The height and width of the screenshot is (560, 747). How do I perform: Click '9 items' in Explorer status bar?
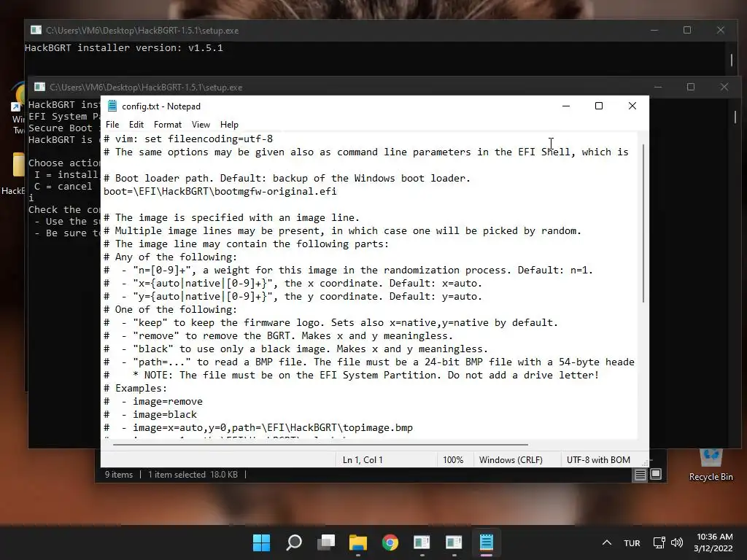tap(119, 474)
